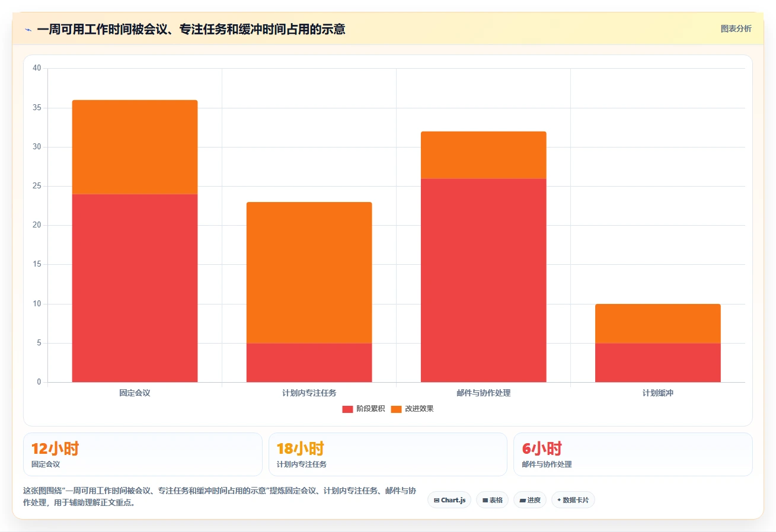776x532 pixels.
Task: Click the red segment of the 固定会议 bar
Action: point(135,288)
